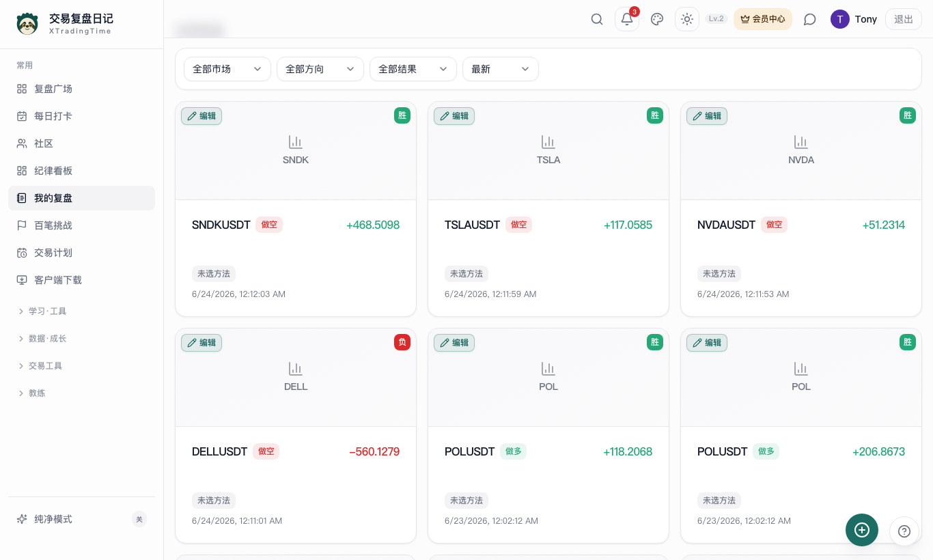Click timestamp 6/24/2026, 12:12:03 AM
Viewport: 933px width, 560px height.
coord(239,294)
